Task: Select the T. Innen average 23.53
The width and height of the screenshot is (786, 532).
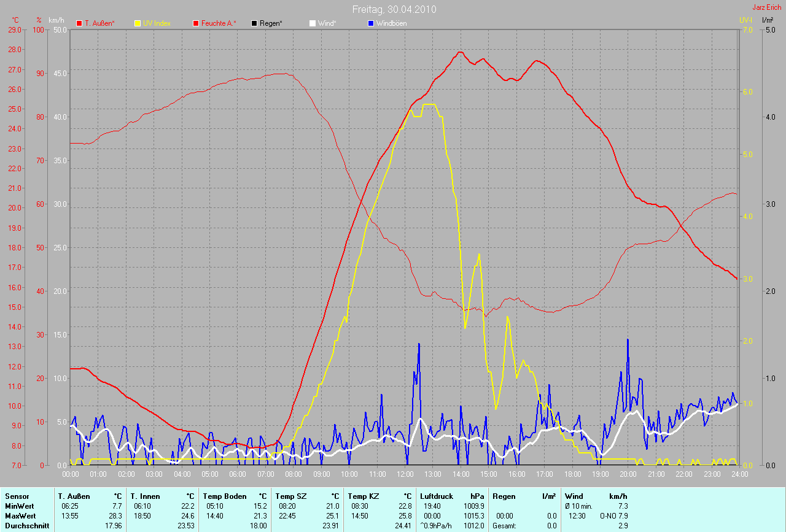Action: tap(185, 525)
